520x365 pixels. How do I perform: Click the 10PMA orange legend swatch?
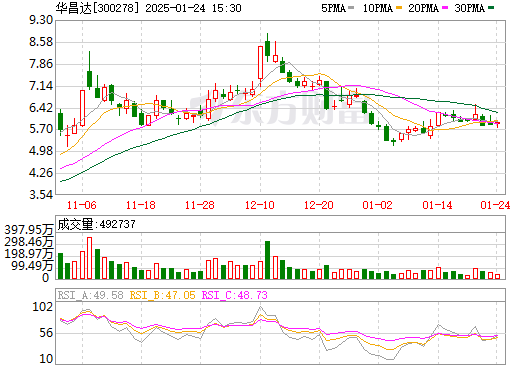pyautogui.click(x=397, y=8)
